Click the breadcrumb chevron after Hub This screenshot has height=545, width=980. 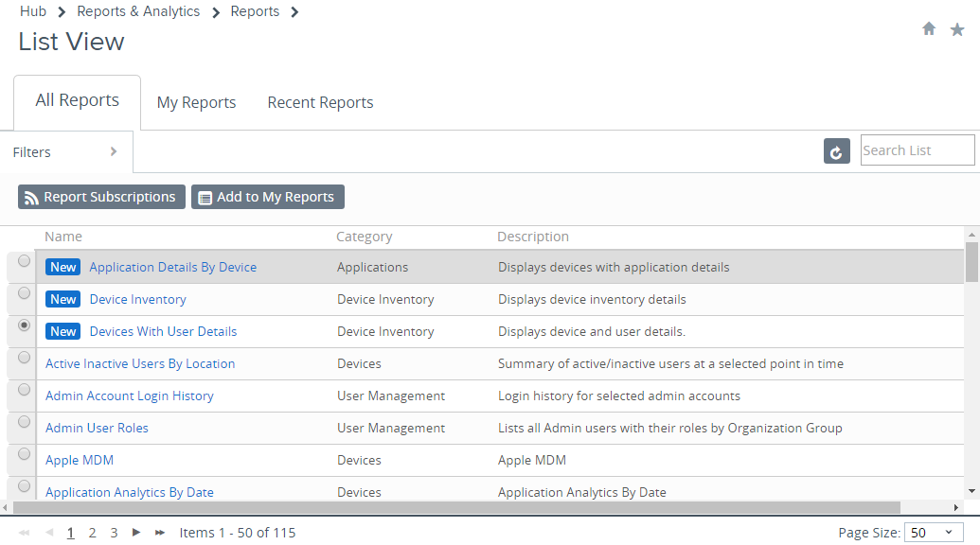[x=62, y=12]
